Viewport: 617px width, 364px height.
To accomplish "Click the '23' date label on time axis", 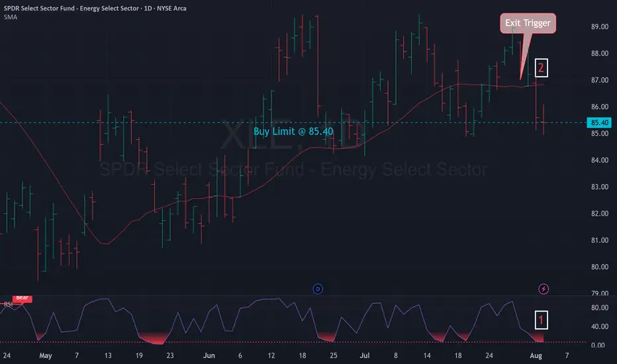I will point(170,356).
